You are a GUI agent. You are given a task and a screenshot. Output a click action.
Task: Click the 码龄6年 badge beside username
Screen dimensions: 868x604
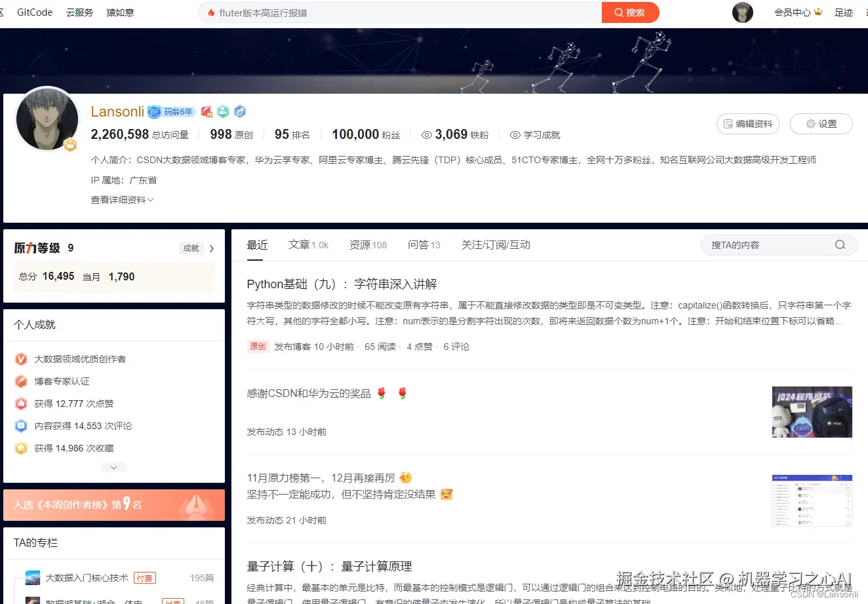coord(171,112)
